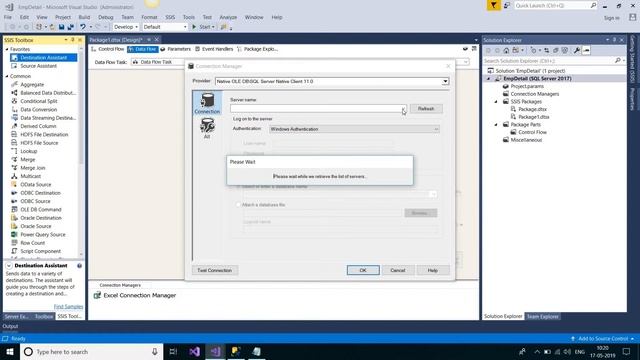
Task: Open the Project menu
Action: click(63, 17)
